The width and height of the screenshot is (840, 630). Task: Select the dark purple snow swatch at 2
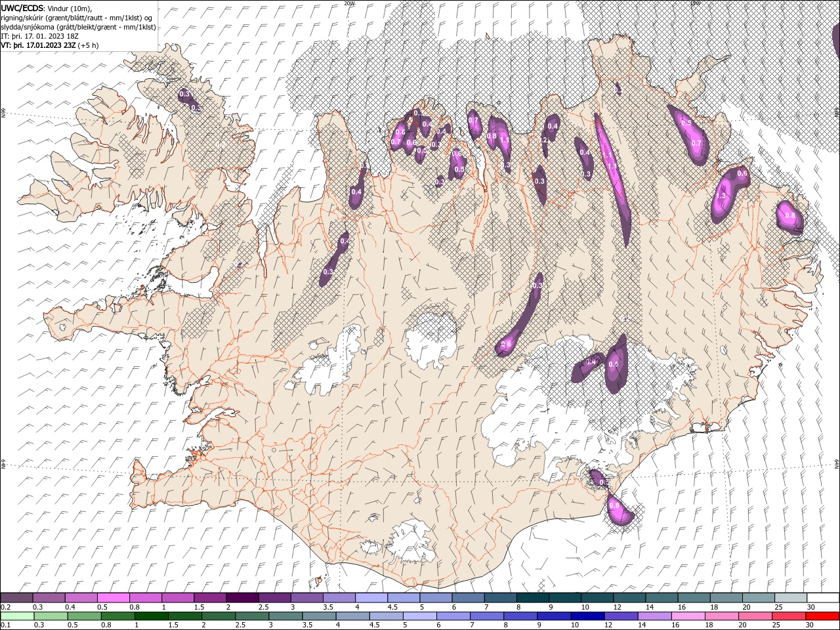coord(242,598)
